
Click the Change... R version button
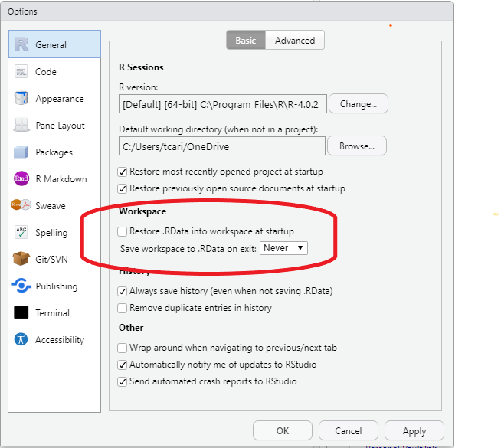(x=359, y=104)
